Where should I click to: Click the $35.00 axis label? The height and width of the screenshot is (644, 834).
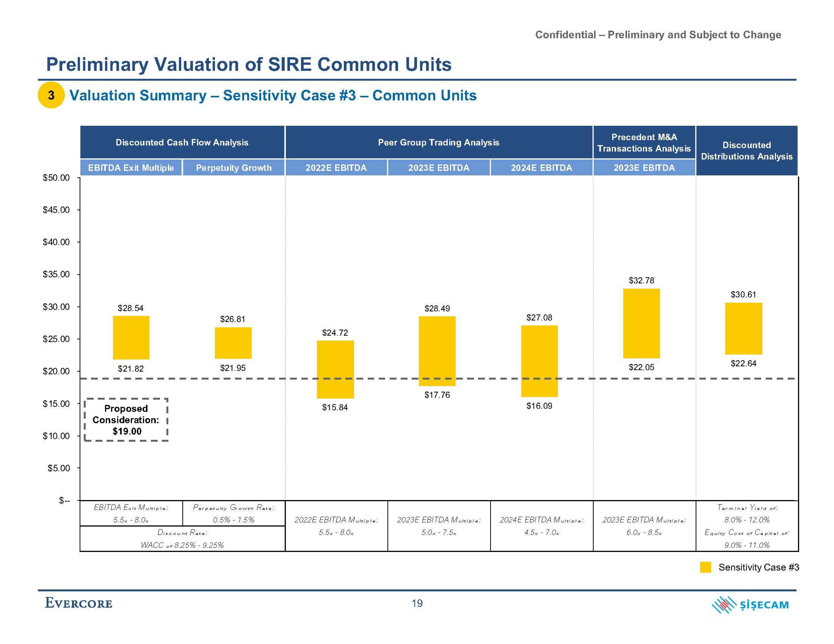tap(56, 274)
